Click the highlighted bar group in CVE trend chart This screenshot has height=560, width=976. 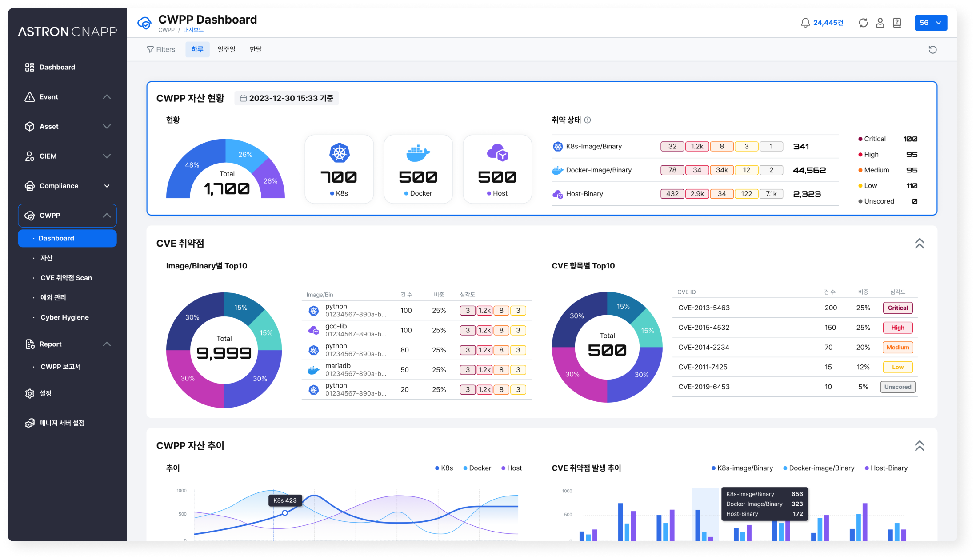point(705,514)
